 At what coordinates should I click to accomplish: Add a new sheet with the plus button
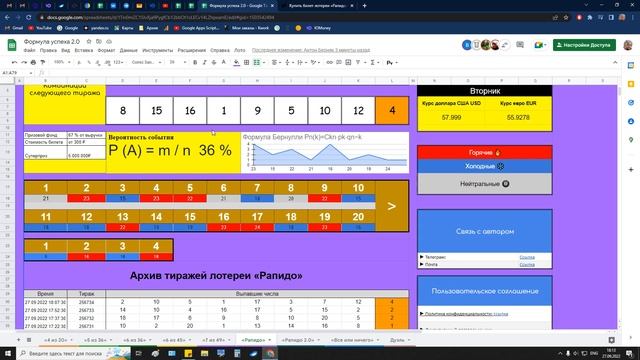tap(18, 340)
